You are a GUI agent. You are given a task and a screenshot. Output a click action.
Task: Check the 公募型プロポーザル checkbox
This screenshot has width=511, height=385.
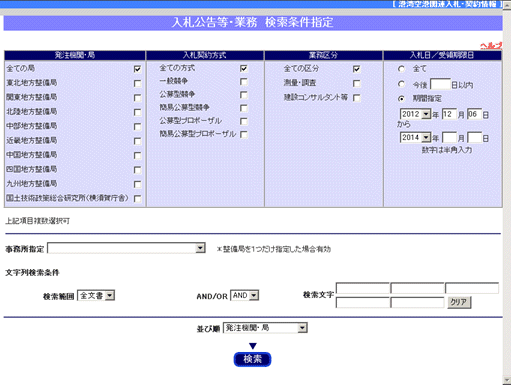[x=244, y=121]
